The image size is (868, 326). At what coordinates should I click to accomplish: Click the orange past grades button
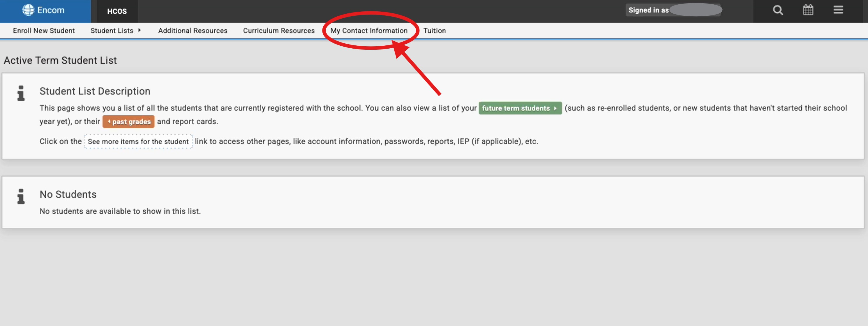(x=128, y=122)
